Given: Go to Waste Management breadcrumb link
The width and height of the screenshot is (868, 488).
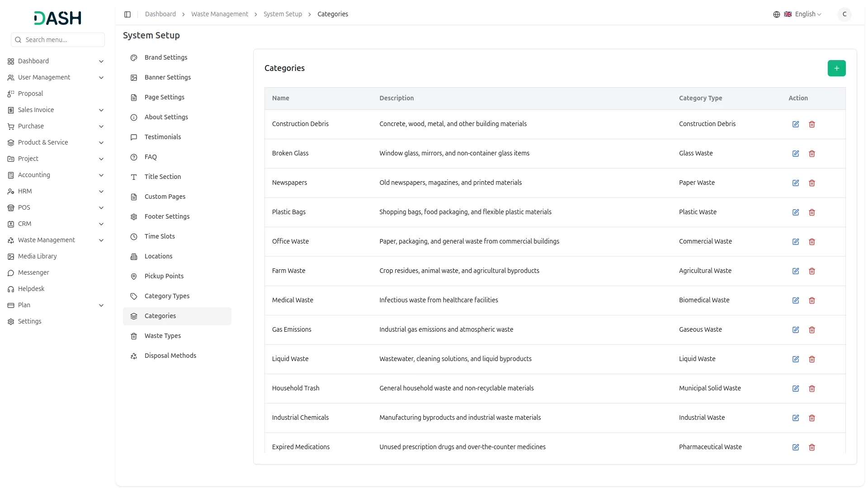Looking at the screenshot, I should [219, 14].
